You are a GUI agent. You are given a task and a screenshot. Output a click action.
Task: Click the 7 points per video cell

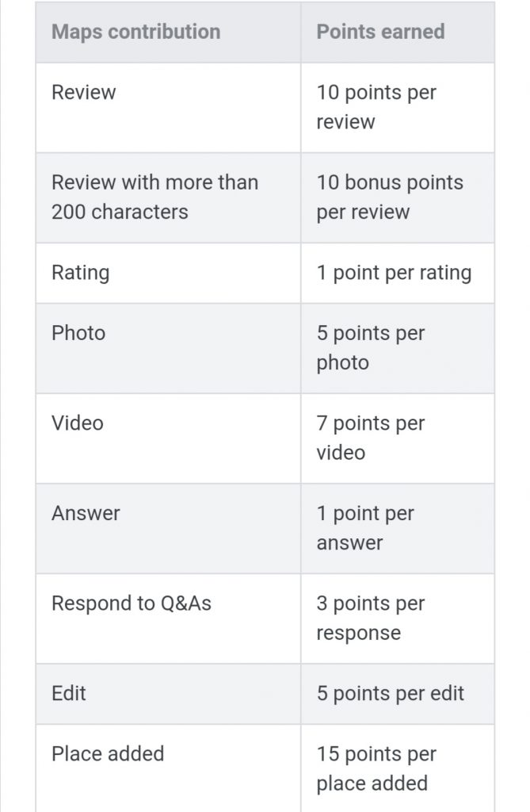click(x=371, y=438)
